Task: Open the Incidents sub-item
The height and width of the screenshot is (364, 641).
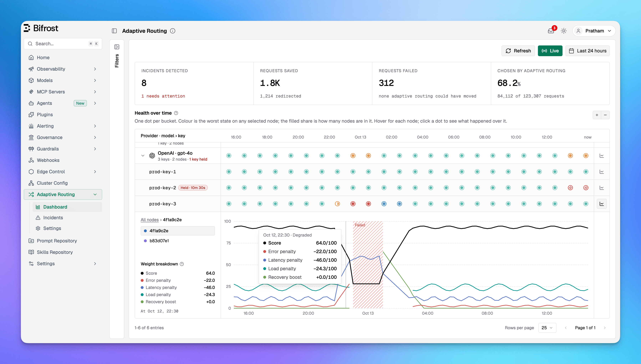Action: (67, 218)
